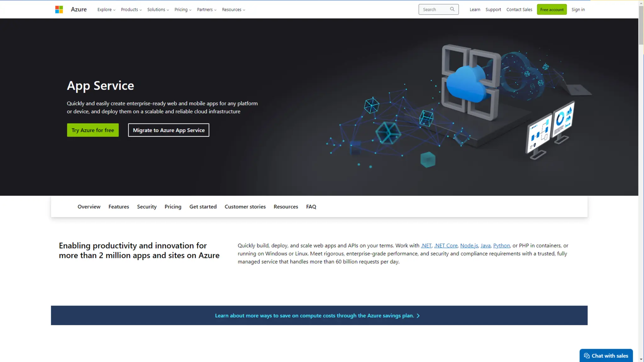Click the 'Enabling productivity and innovation' heading
The image size is (644, 362).
[139, 250]
